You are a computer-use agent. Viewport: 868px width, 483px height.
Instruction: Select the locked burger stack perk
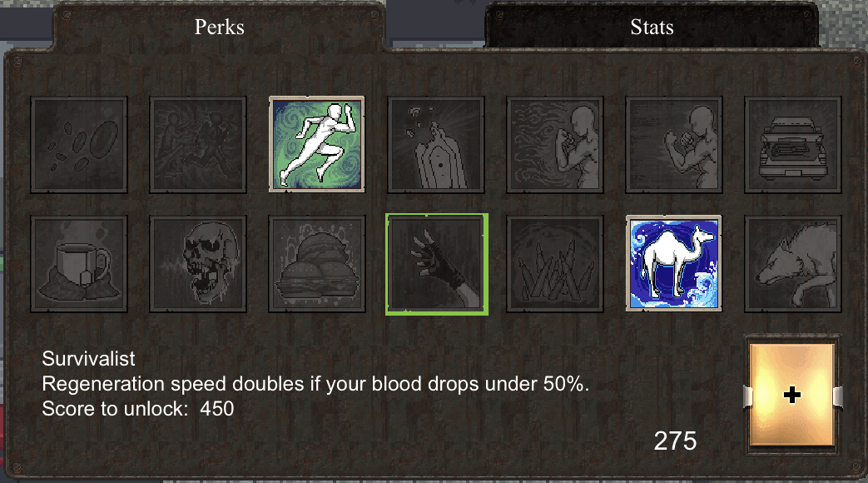(x=316, y=264)
